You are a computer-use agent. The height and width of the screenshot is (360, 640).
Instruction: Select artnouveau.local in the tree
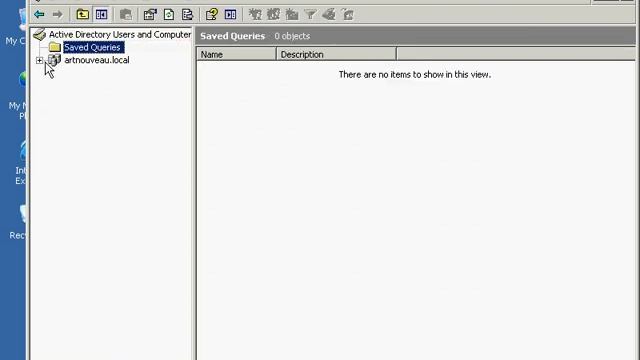click(x=97, y=60)
